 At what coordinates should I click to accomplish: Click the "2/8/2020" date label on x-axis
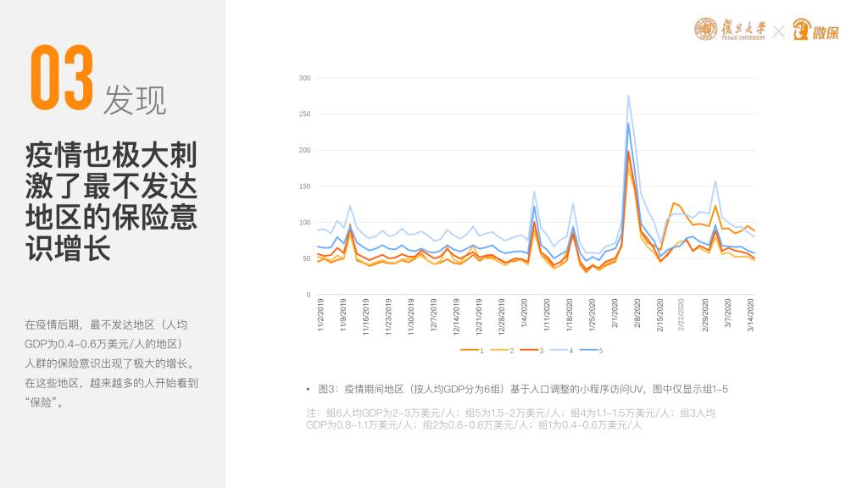coord(637,314)
